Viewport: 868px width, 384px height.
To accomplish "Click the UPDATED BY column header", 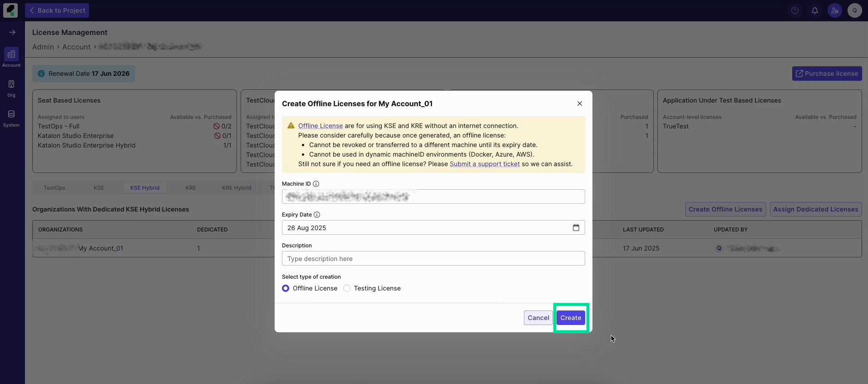I will (x=730, y=230).
